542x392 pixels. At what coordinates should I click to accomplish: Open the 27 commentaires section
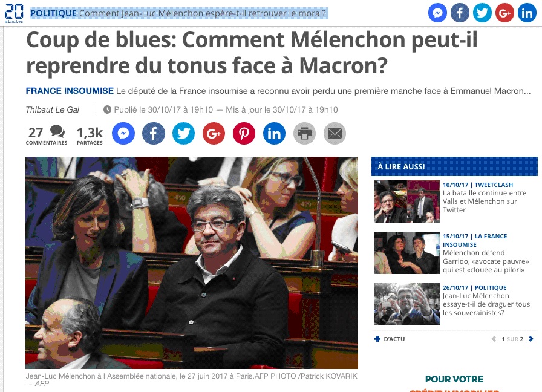tap(47, 136)
